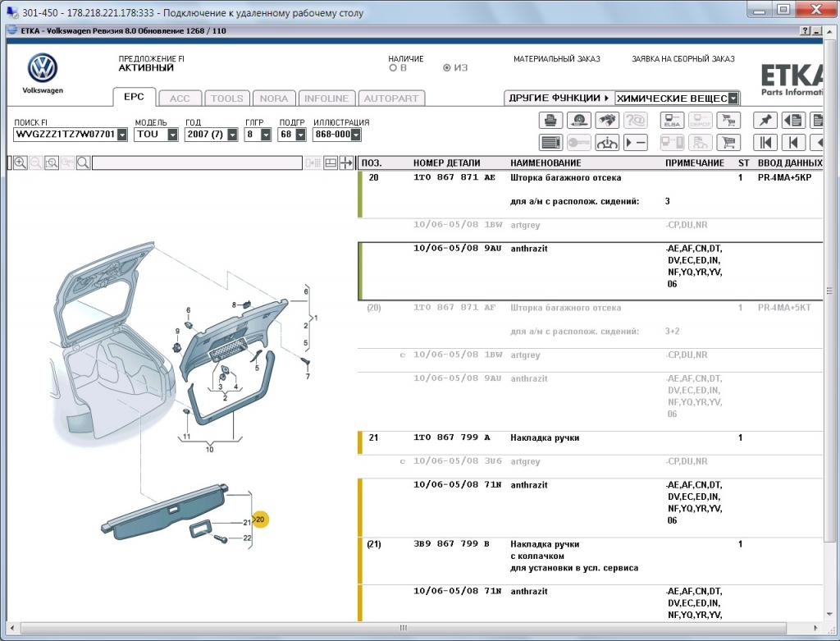This screenshot has width=840, height=641.
Task: Click callout number 22 on the illustration
Action: tap(247, 538)
